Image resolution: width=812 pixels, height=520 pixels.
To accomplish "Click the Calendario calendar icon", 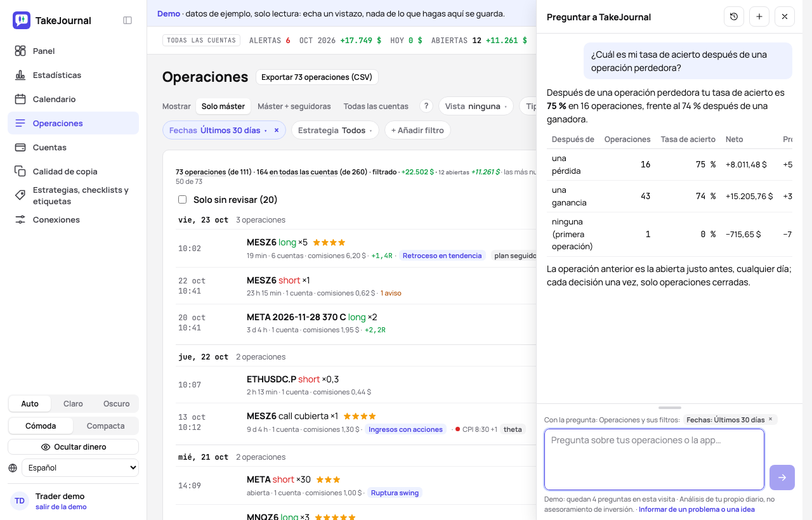I will point(20,99).
